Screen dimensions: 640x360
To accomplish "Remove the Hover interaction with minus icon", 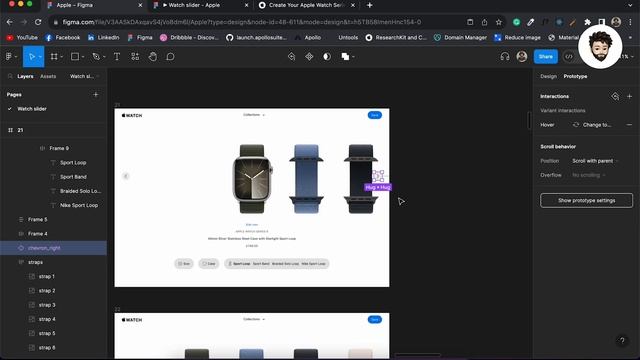I will coord(629,125).
